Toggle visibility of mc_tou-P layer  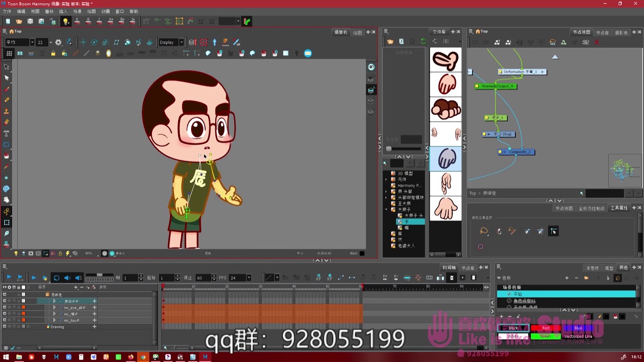(x=5, y=320)
